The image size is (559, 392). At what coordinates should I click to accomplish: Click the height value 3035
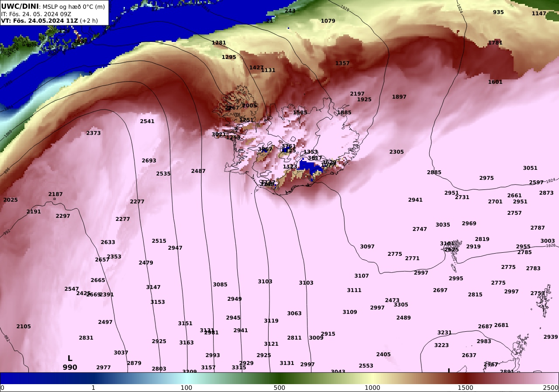pos(443,225)
